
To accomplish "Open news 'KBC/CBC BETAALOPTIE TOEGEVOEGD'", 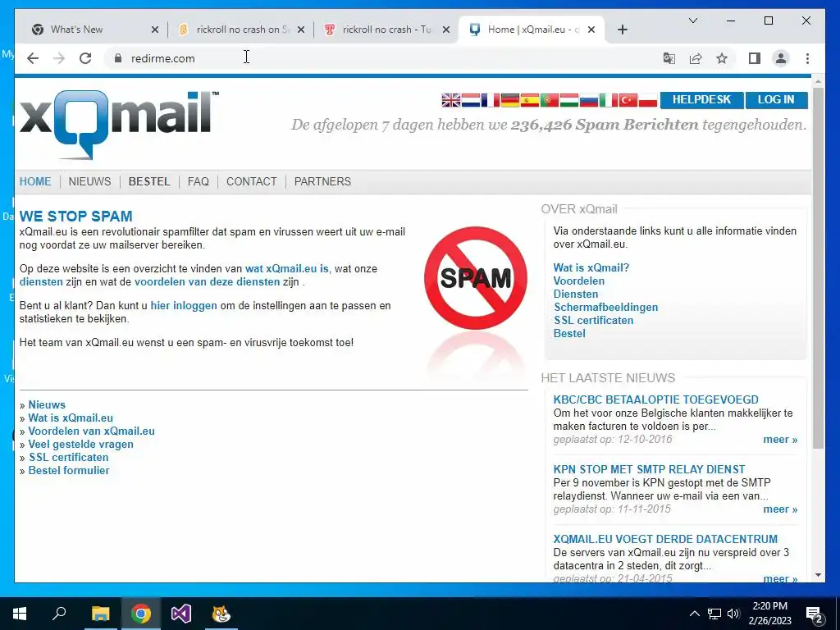I will point(655,399).
